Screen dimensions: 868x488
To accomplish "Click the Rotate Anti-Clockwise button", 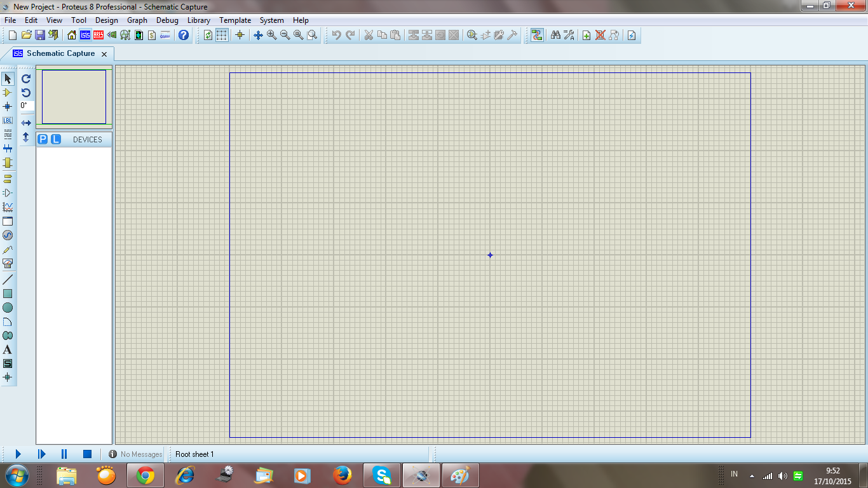I will pyautogui.click(x=26, y=93).
